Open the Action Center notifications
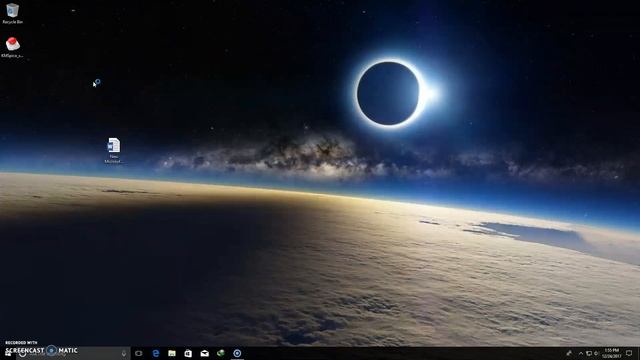The width and height of the screenshot is (640, 360). click(x=629, y=353)
